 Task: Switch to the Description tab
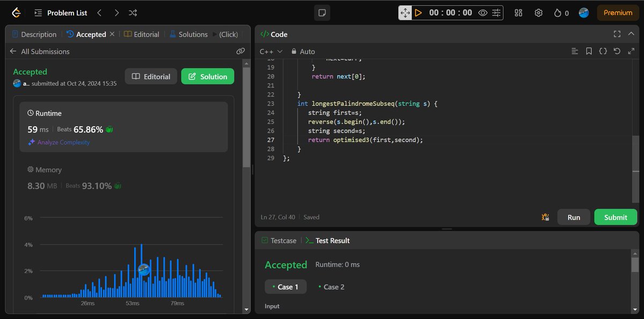click(x=33, y=34)
